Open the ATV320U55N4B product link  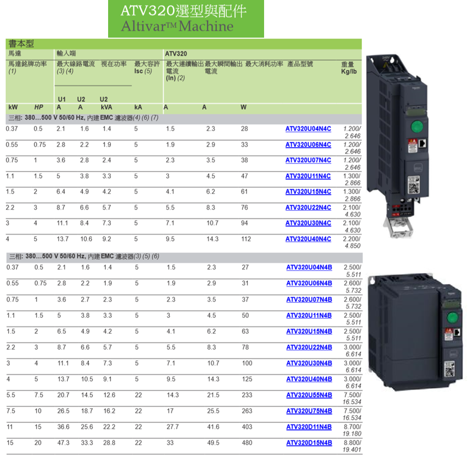pyautogui.click(x=309, y=395)
